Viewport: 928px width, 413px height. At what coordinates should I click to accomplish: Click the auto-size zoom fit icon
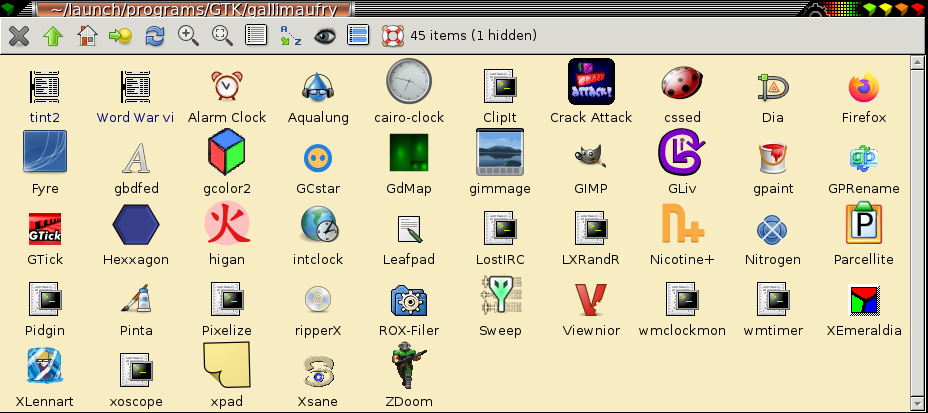pyautogui.click(x=223, y=36)
